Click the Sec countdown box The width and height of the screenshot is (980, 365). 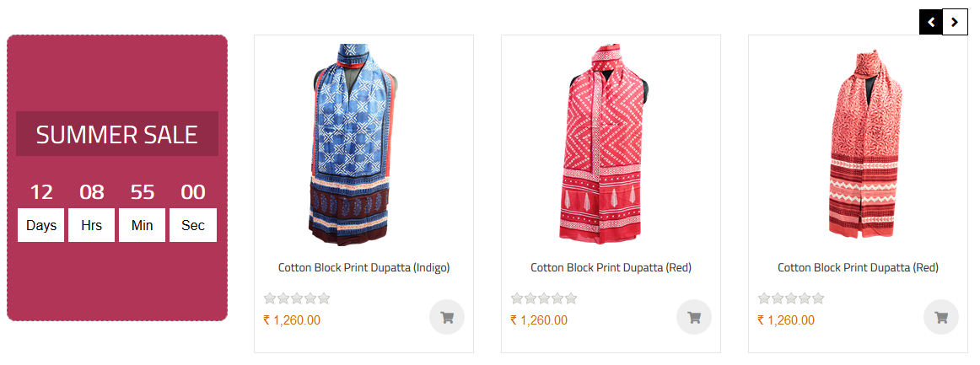click(x=193, y=225)
